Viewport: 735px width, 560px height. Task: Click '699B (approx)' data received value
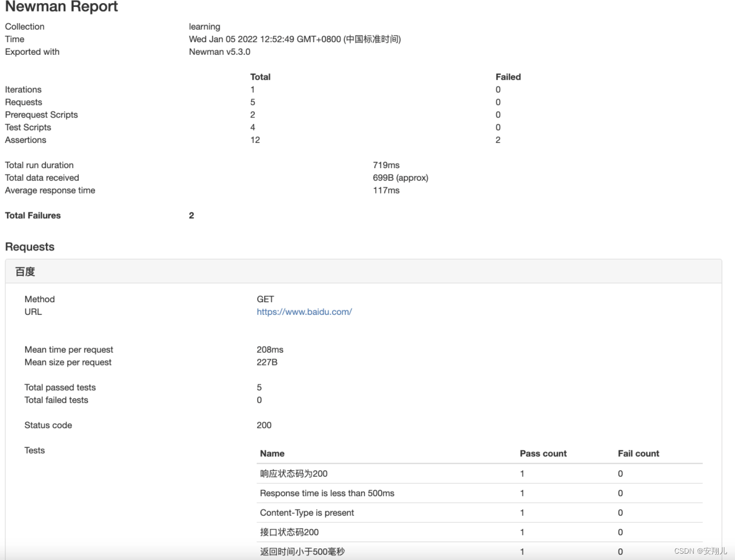point(400,178)
